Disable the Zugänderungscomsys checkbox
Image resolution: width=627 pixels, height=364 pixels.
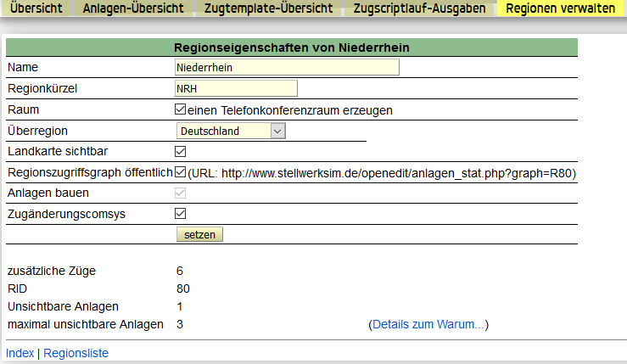[x=180, y=214]
